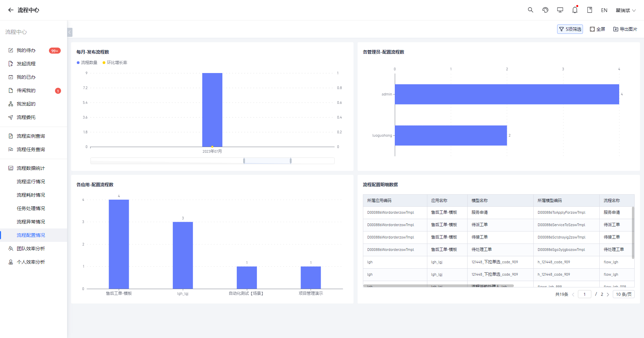Open the 5项筛选 filter button

[570, 29]
